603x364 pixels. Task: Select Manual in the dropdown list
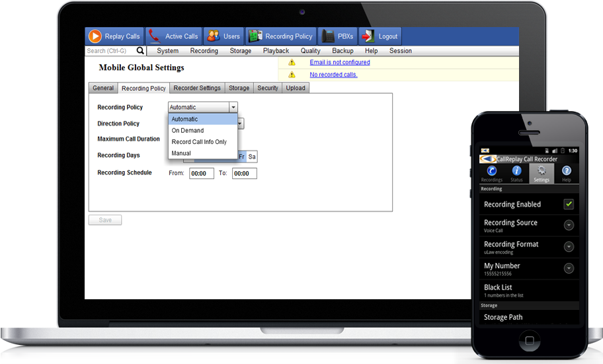coord(203,153)
